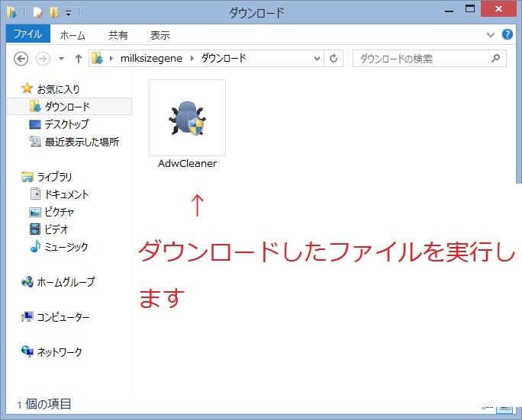The image size is (522, 420).
Task: Go back with the Back arrow button
Action: point(21,59)
